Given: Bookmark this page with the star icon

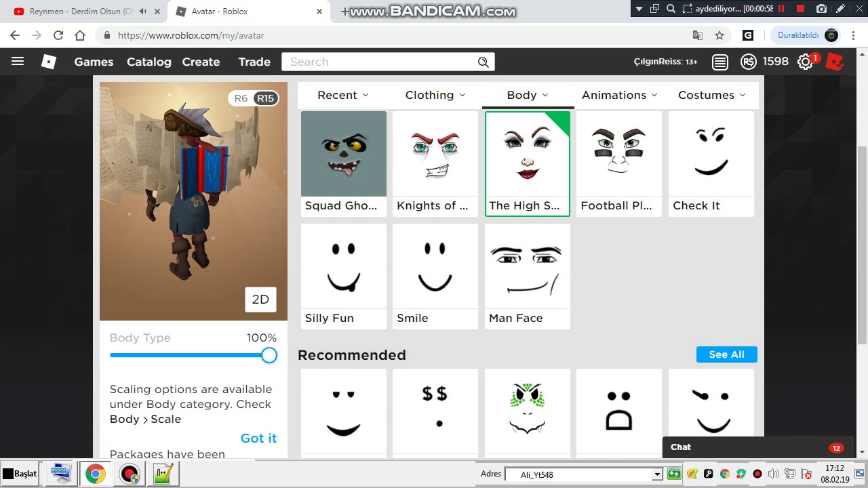Looking at the screenshot, I should tap(719, 35).
